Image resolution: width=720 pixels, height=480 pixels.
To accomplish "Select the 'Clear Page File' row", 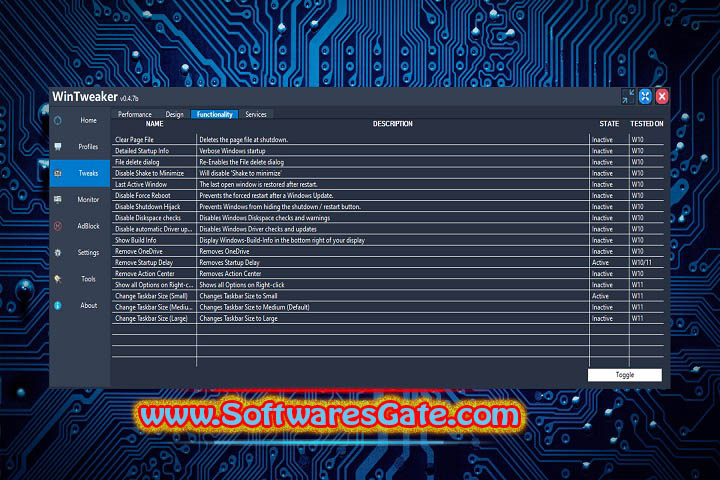I will (388, 140).
